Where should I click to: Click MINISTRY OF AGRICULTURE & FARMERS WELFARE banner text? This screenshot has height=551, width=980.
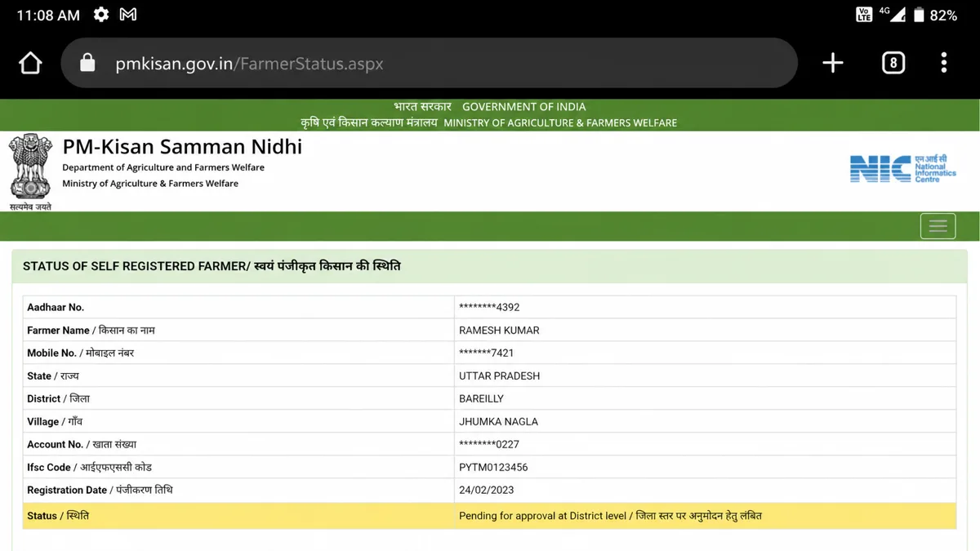pyautogui.click(x=560, y=123)
